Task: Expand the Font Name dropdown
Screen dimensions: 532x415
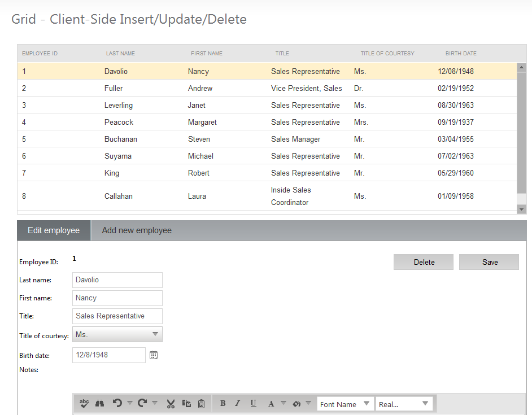Action: [345, 404]
